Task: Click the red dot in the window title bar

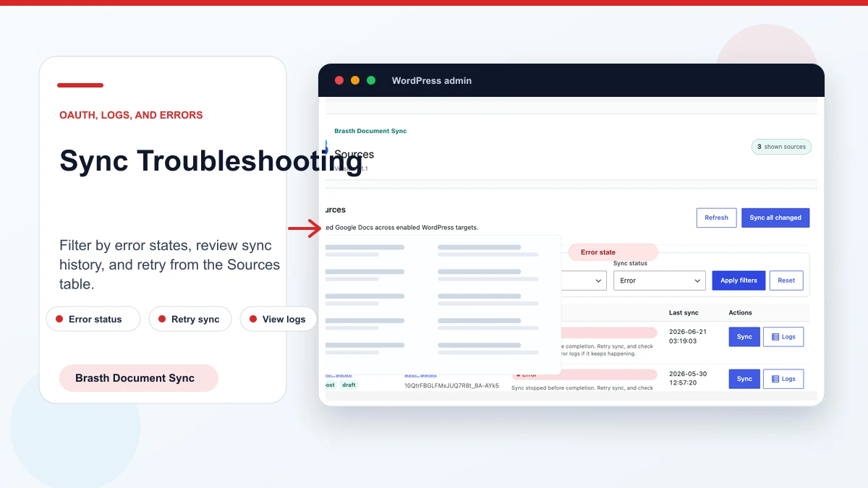Action: (x=339, y=80)
